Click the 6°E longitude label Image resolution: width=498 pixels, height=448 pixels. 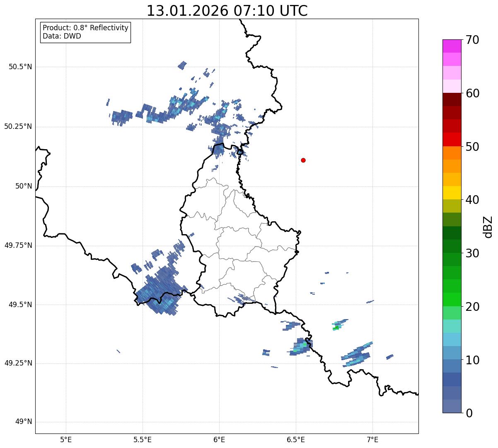pos(219,440)
